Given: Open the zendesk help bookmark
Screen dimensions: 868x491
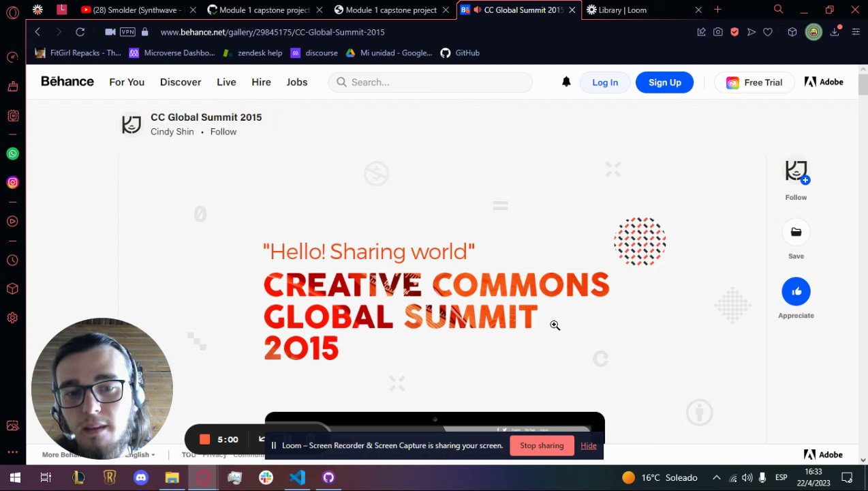Looking at the screenshot, I should [x=251, y=53].
